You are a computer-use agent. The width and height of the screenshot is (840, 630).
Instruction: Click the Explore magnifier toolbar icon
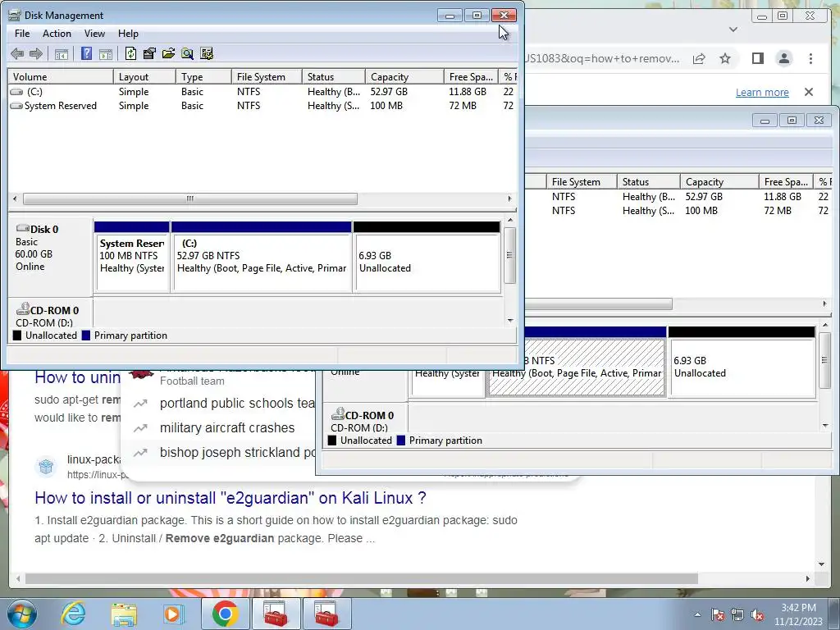187,53
